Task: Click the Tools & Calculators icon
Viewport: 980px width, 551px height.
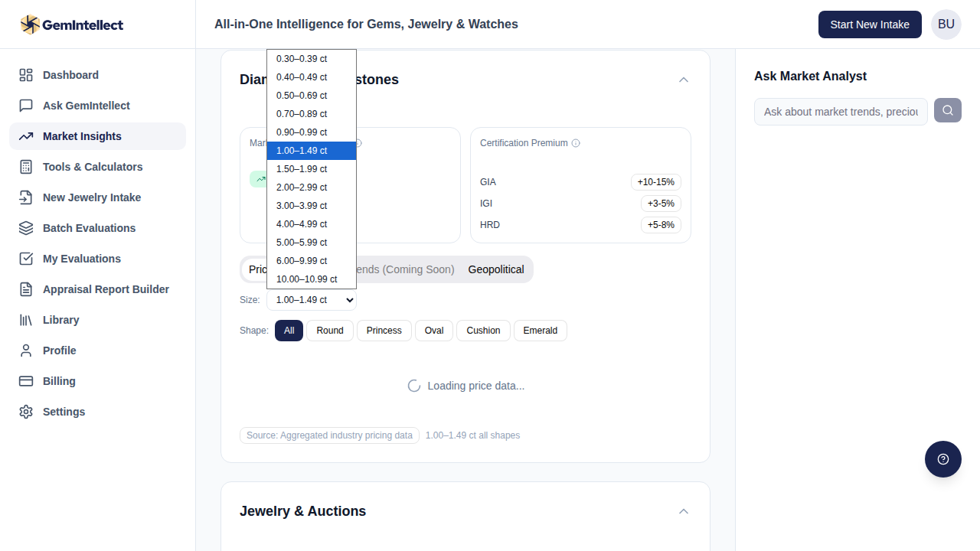Action: [x=26, y=167]
